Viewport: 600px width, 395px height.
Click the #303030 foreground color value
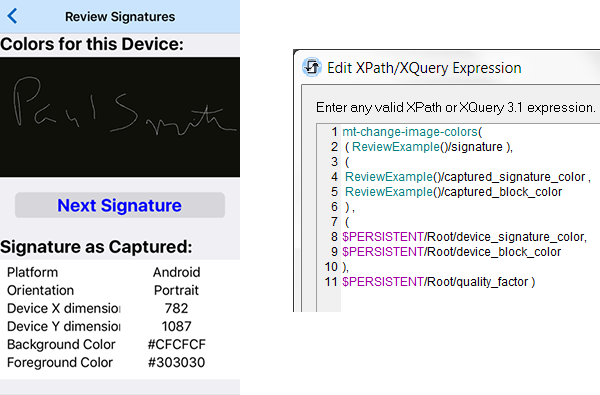tap(176, 362)
